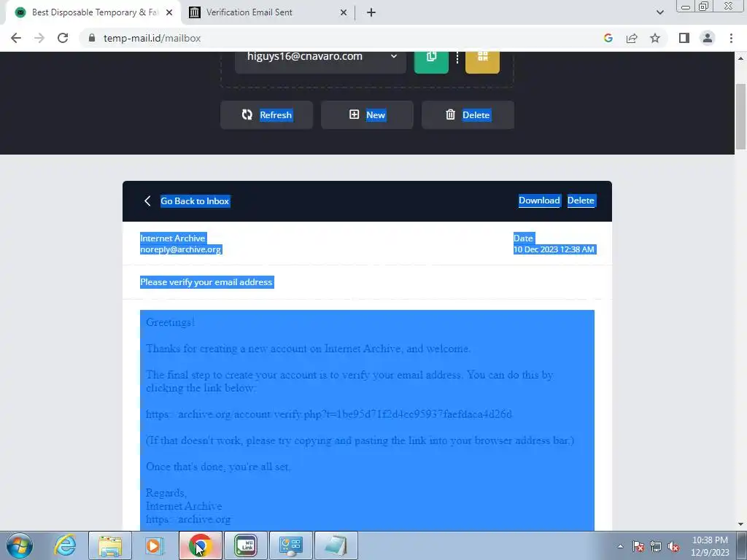
Task: Delete this email message
Action: pos(581,201)
